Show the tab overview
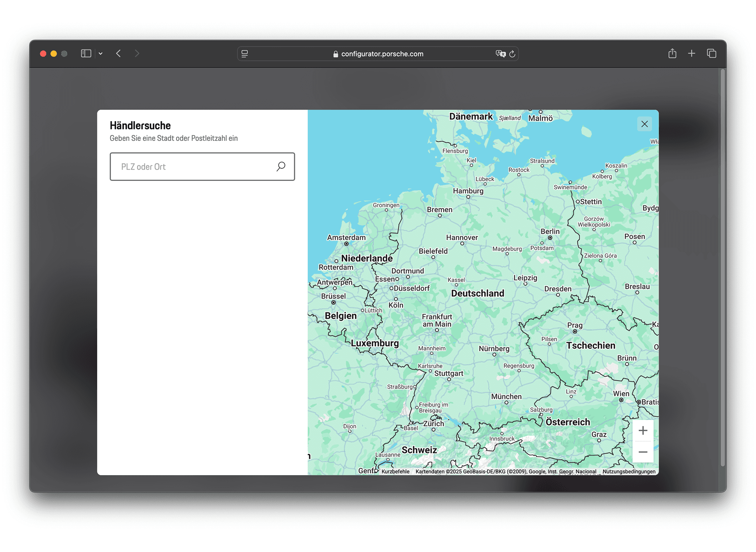756x552 pixels. click(711, 54)
